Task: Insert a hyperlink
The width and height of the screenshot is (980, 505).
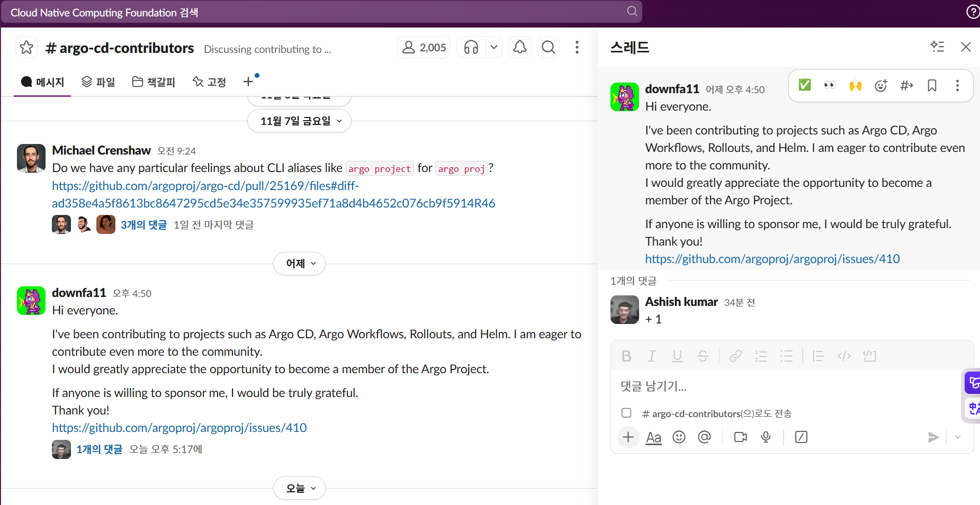Action: coord(735,356)
